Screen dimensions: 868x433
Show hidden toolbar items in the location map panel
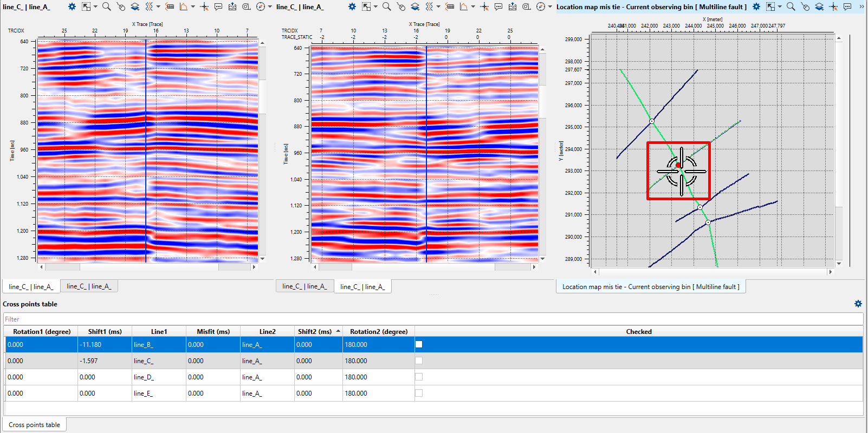coord(861,6)
